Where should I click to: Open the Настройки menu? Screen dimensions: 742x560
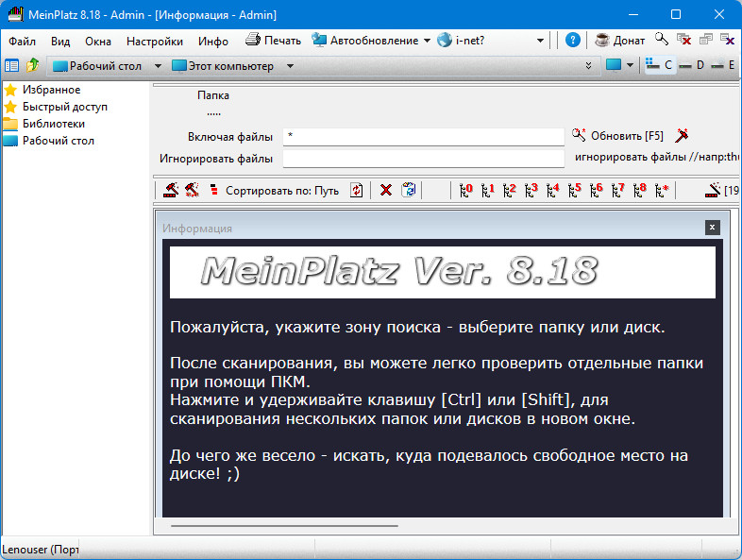[x=154, y=41]
